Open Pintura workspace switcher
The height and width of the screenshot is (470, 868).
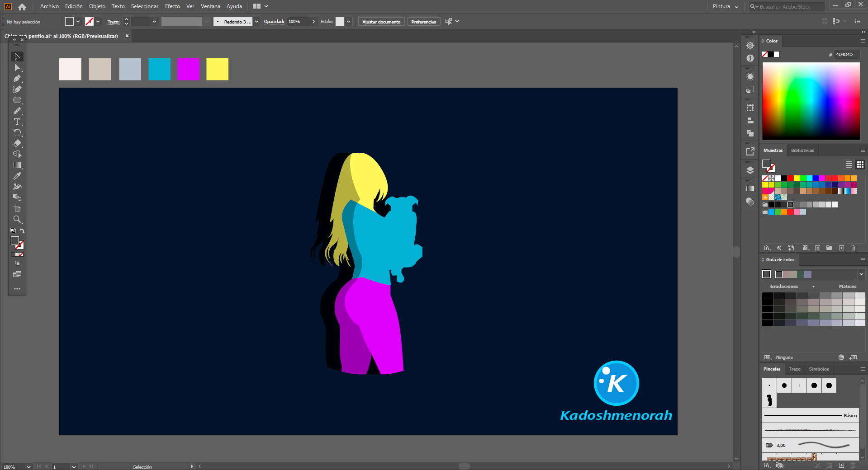click(726, 7)
